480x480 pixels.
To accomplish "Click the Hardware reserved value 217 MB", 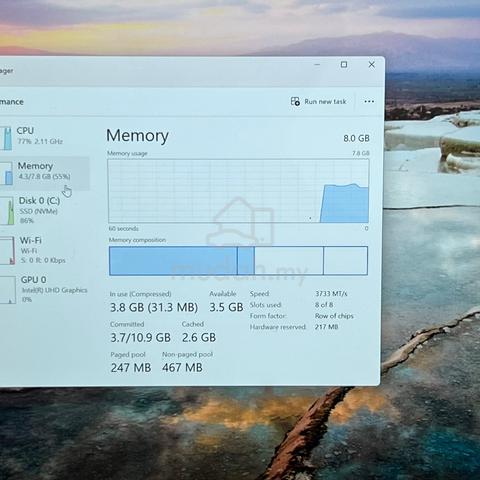I will pos(327,327).
